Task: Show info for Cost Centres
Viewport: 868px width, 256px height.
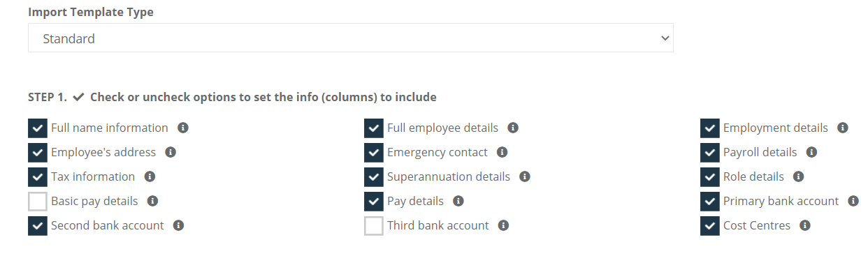Action: tap(805, 225)
